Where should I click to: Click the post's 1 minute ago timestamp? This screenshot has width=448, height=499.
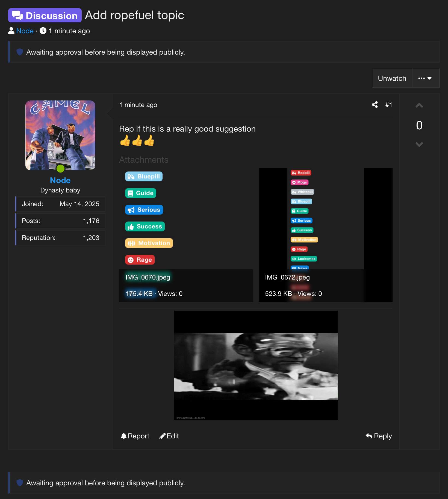(x=138, y=105)
